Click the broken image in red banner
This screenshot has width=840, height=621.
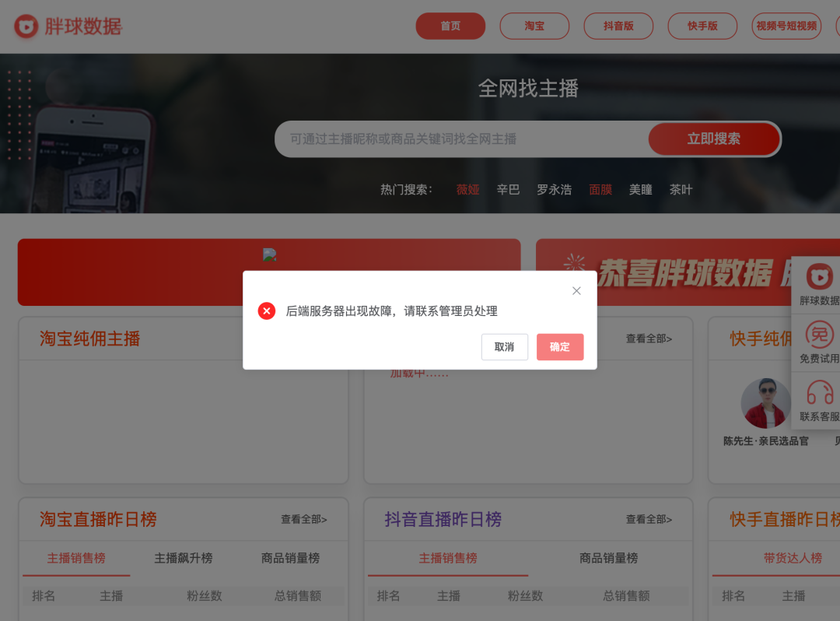tap(269, 254)
